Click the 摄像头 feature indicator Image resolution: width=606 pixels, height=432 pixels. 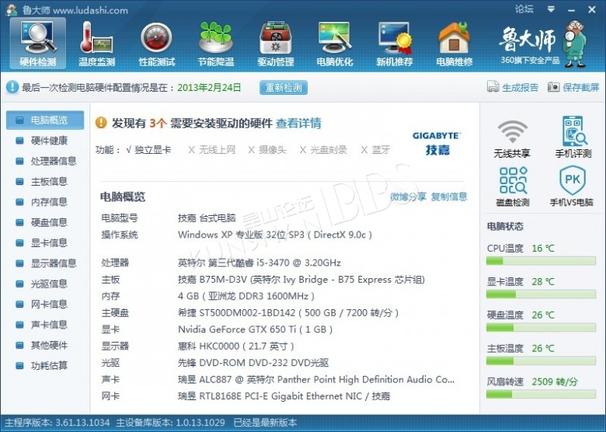(x=267, y=150)
